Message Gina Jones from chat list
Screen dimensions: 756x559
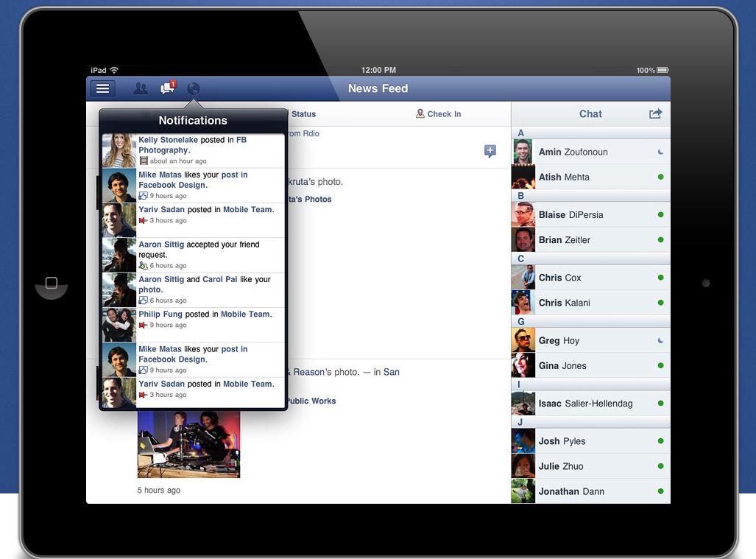click(x=590, y=365)
